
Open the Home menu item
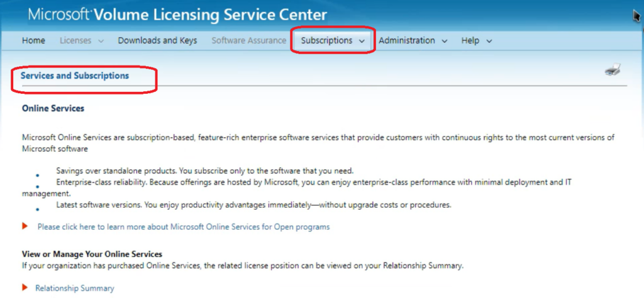34,41
